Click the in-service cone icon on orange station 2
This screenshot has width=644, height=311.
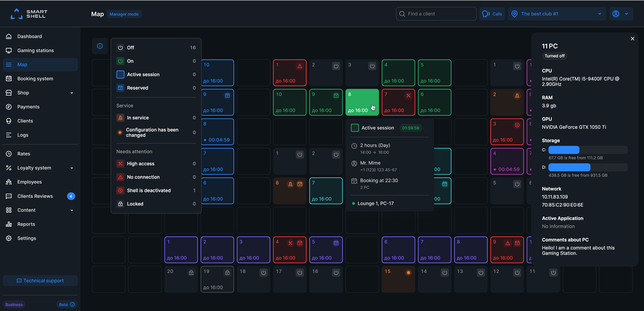(517, 96)
